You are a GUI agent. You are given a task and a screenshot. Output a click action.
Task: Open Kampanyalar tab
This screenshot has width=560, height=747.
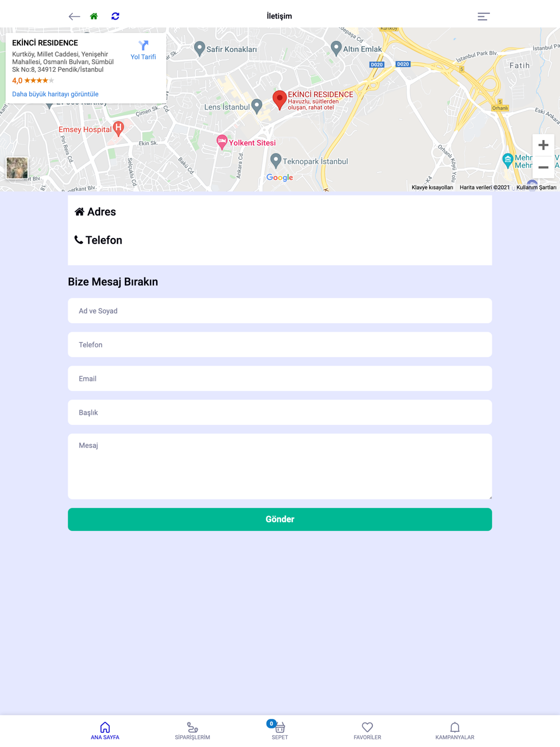455,731
